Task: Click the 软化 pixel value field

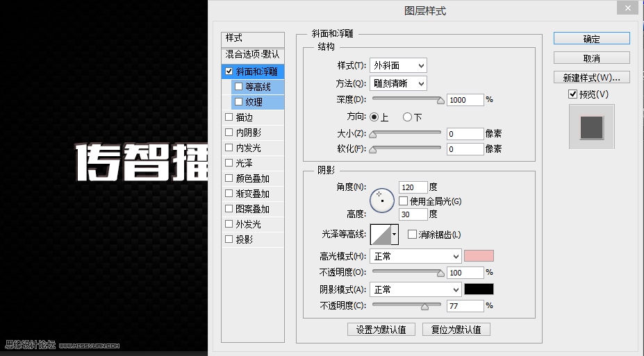Action: [x=465, y=149]
